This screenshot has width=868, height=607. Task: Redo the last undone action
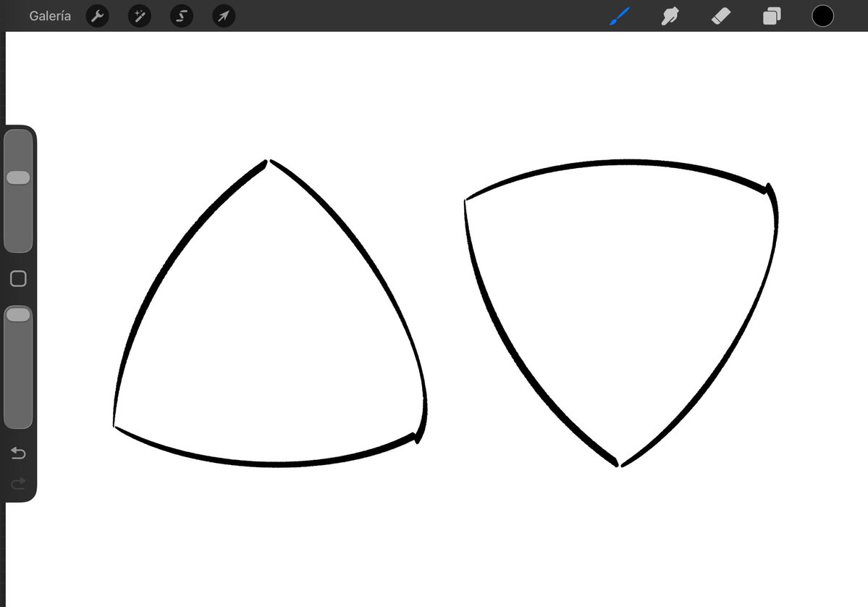tap(18, 483)
